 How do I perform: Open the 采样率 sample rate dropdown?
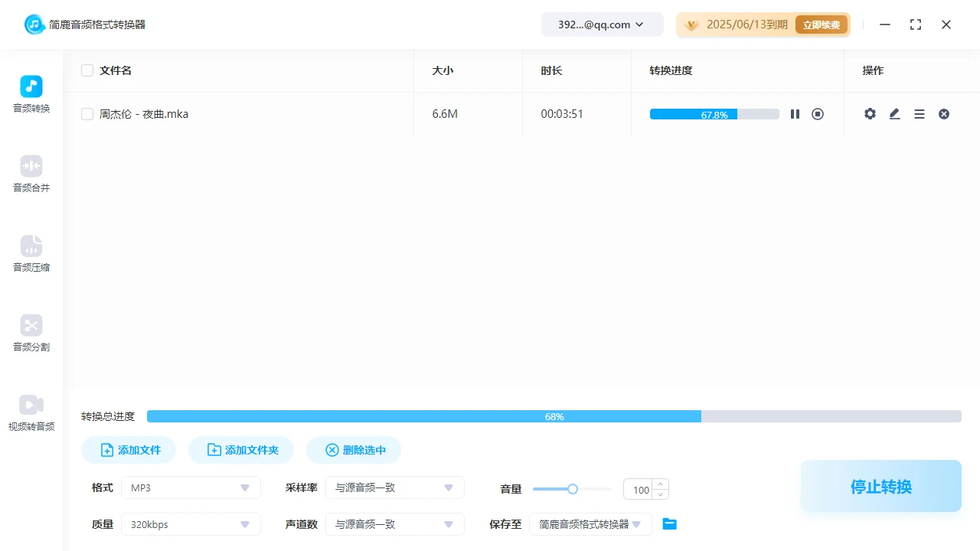tap(395, 487)
